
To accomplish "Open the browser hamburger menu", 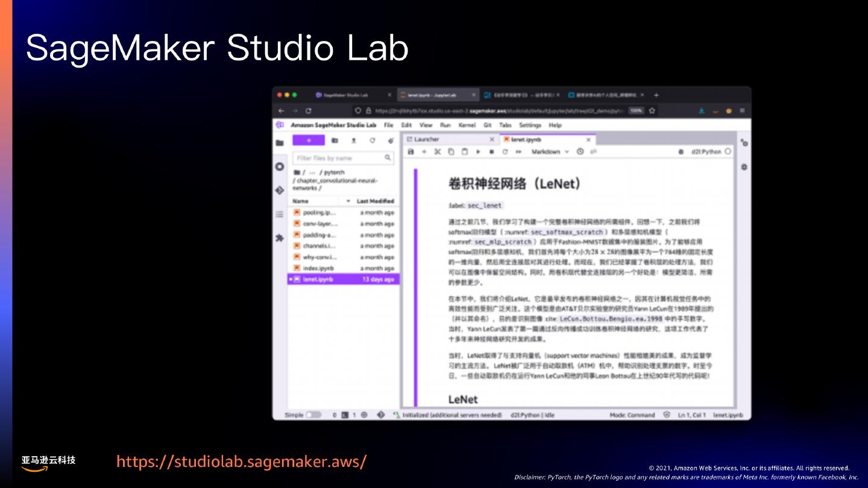I will (743, 111).
